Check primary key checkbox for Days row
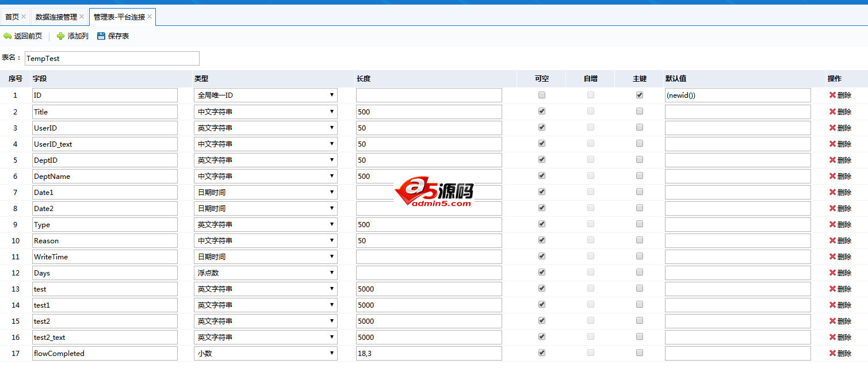The width and height of the screenshot is (868, 383). (x=639, y=272)
